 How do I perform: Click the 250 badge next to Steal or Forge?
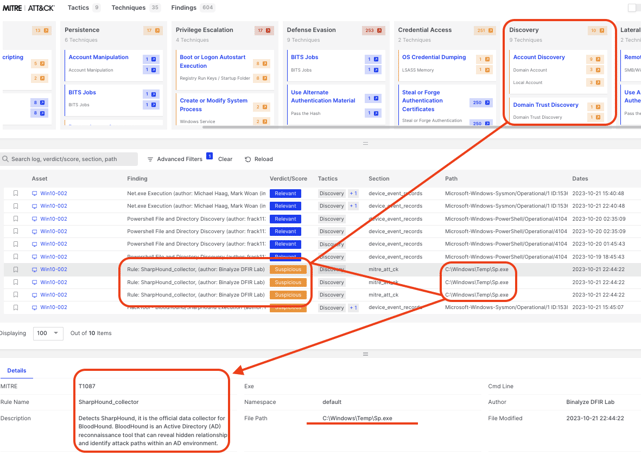[x=481, y=103]
